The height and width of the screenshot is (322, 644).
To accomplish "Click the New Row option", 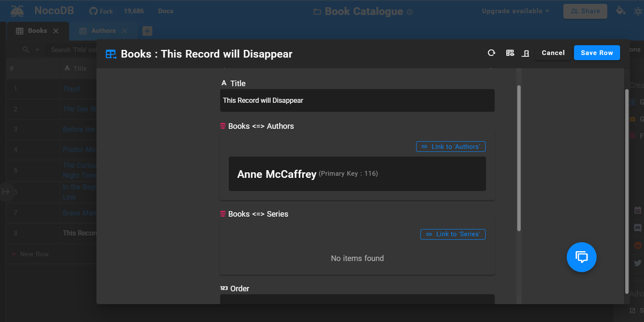I will coord(30,254).
